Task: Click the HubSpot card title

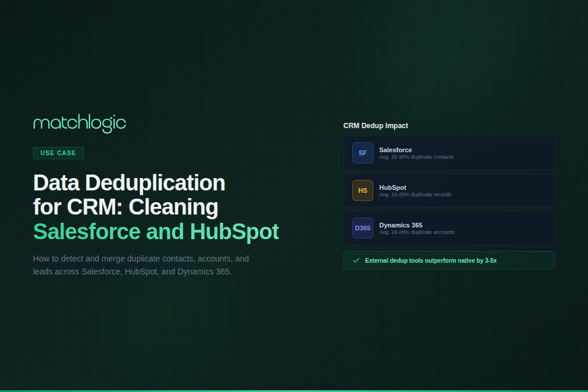Action: (393, 187)
